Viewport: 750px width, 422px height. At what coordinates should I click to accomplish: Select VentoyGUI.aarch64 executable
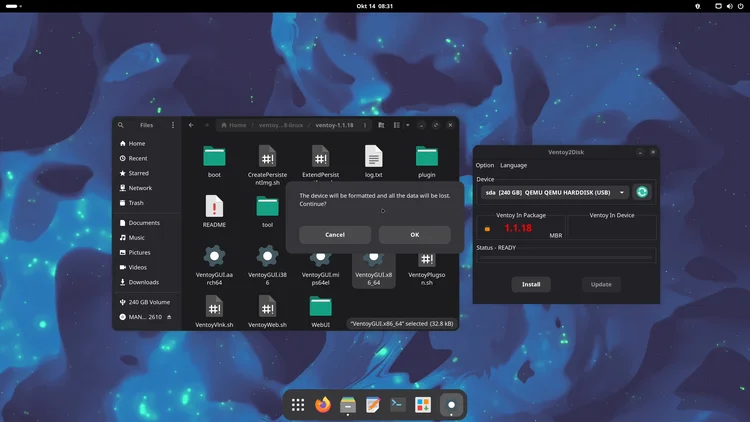tap(214, 266)
